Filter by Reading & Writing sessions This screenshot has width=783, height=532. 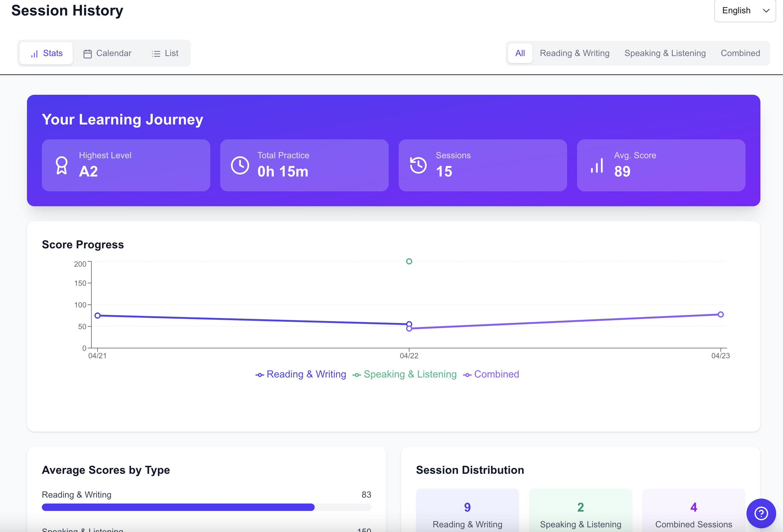click(575, 53)
